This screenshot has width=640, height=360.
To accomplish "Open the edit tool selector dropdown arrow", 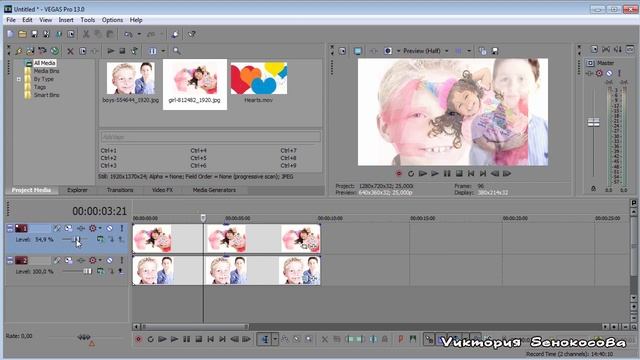I will click(x=275, y=339).
